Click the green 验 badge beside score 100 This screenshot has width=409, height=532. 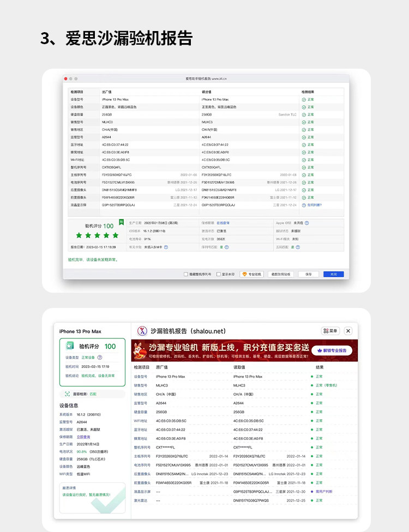tap(121, 222)
